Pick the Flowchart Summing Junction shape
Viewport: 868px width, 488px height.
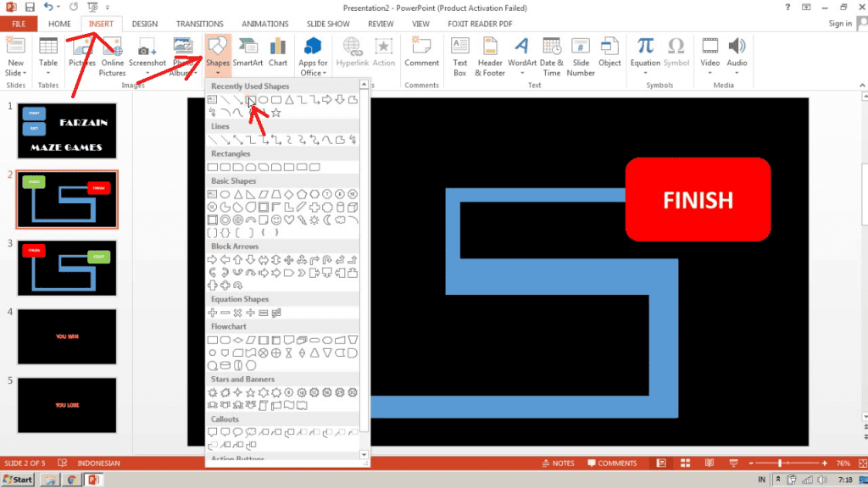(264, 353)
